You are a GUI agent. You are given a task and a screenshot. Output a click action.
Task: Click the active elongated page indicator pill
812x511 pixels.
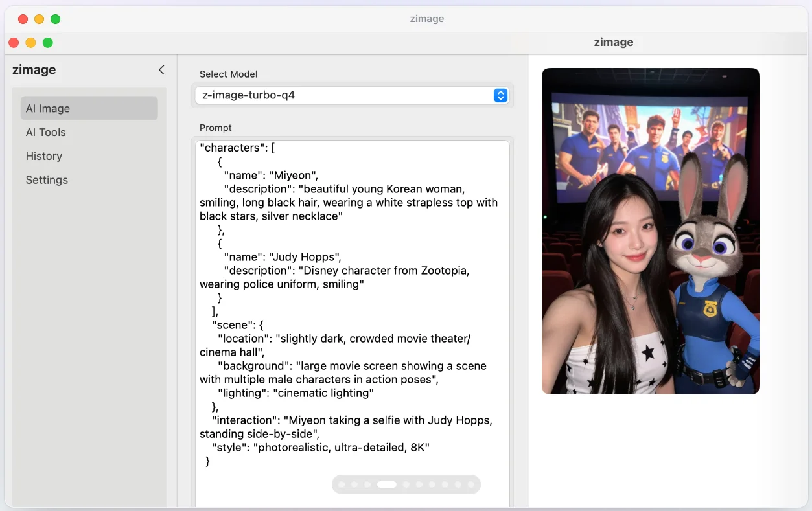[x=387, y=484]
